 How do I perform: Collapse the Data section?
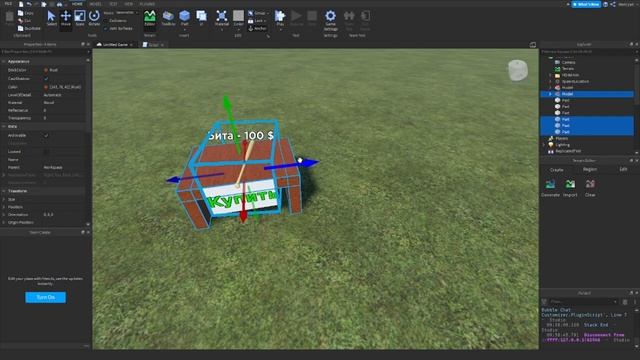4,127
